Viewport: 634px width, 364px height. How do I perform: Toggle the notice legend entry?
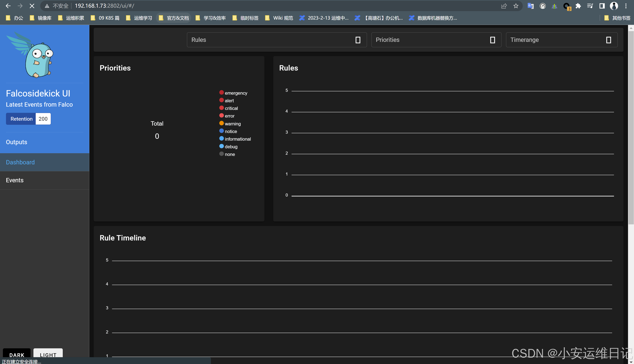coord(228,131)
